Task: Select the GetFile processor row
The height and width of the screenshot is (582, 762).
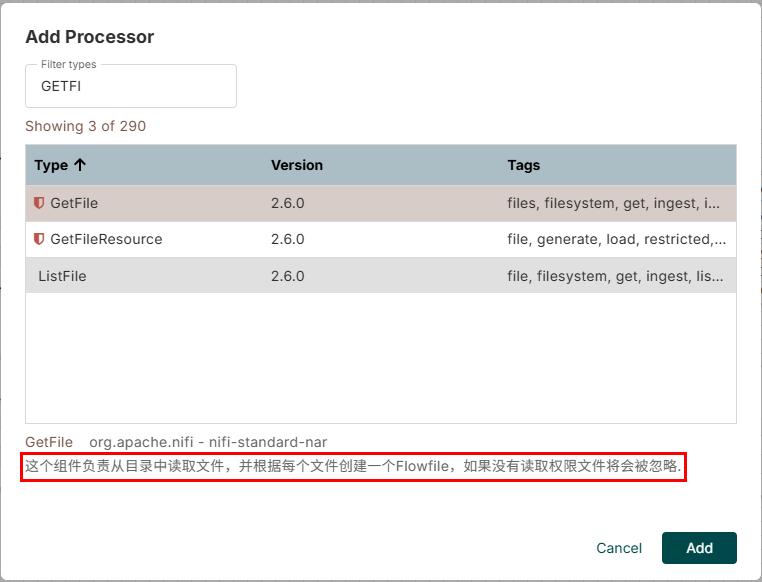Action: pyautogui.click(x=381, y=203)
